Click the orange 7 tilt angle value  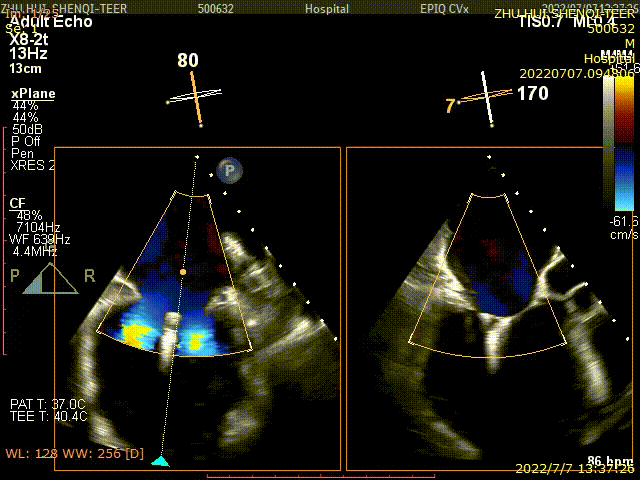(x=450, y=106)
